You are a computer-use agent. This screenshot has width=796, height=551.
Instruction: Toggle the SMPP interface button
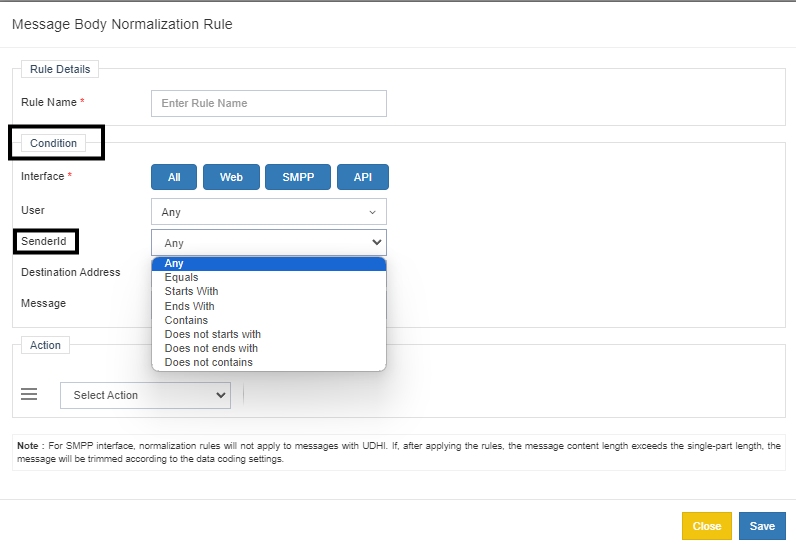[x=298, y=177]
